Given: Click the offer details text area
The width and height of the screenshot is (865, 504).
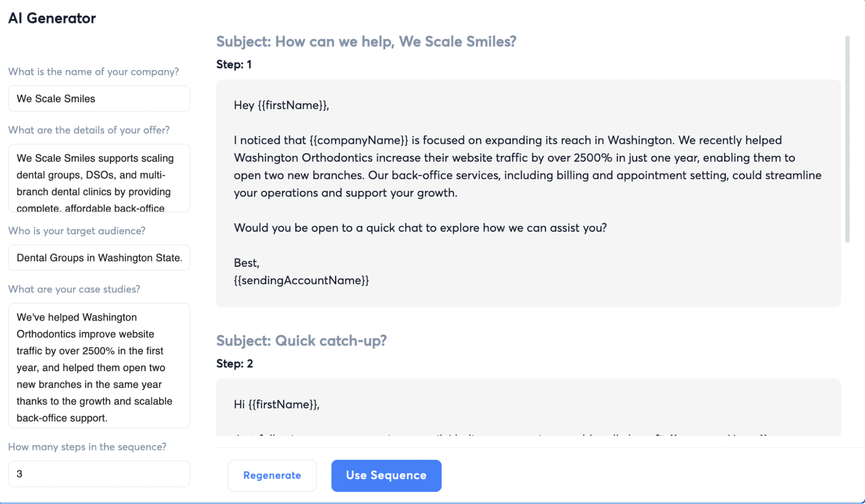Looking at the screenshot, I should pos(99,178).
